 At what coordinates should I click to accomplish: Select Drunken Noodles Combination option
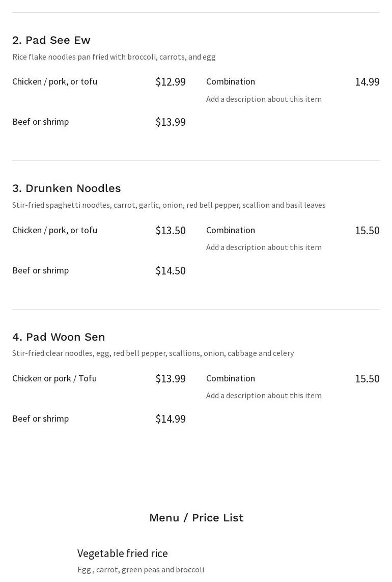231,230
